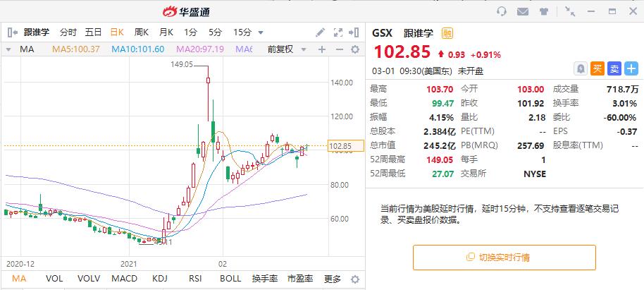Click the blue 卖 sell button
The width and height of the screenshot is (644, 290).
pos(614,68)
